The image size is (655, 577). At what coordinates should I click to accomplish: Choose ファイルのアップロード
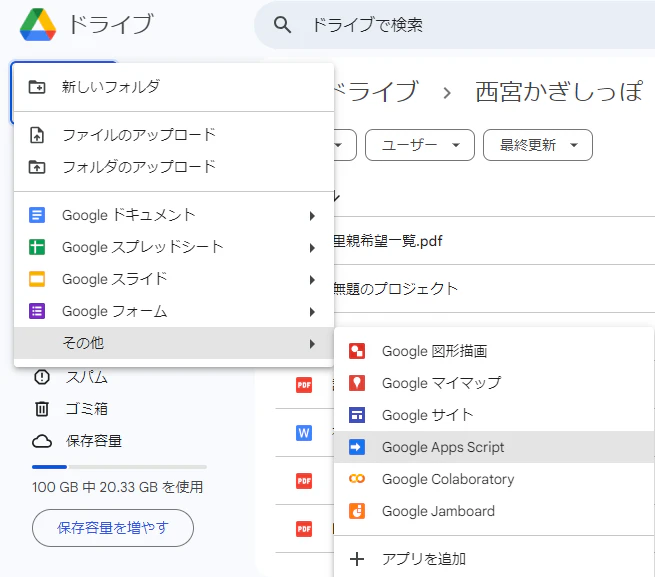click(174, 135)
